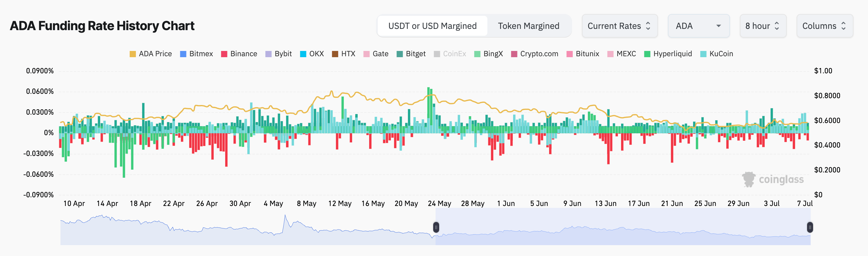Click the 21 Jun x-axis label
The width and height of the screenshot is (868, 256).
672,203
